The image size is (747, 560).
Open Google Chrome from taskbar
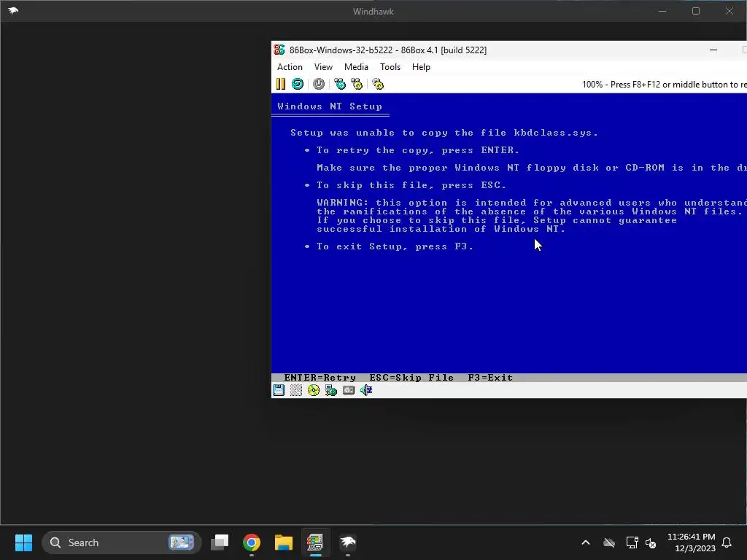(x=252, y=542)
